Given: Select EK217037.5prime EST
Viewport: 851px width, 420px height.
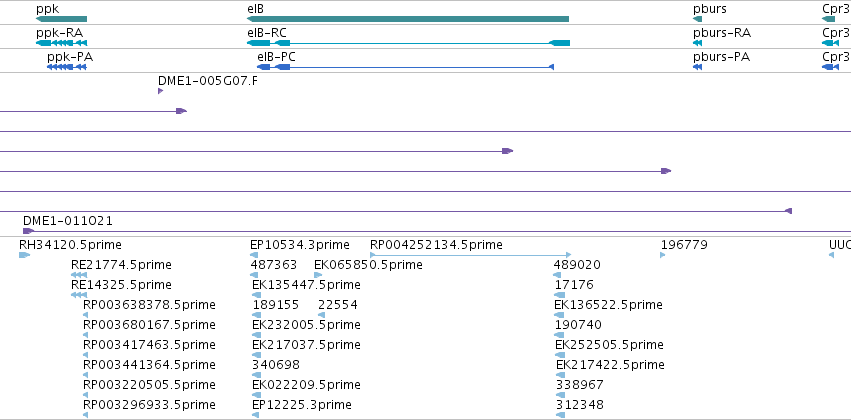Looking at the screenshot, I should (x=306, y=345).
